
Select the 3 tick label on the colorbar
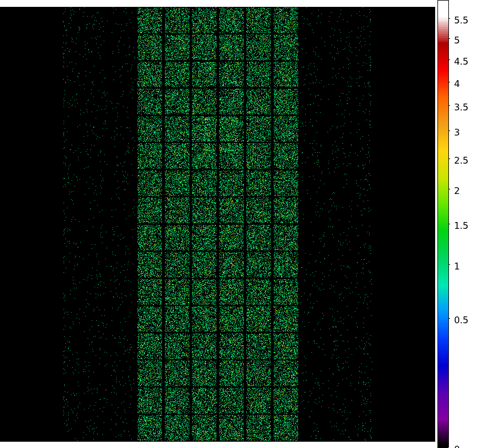pyautogui.click(x=456, y=132)
